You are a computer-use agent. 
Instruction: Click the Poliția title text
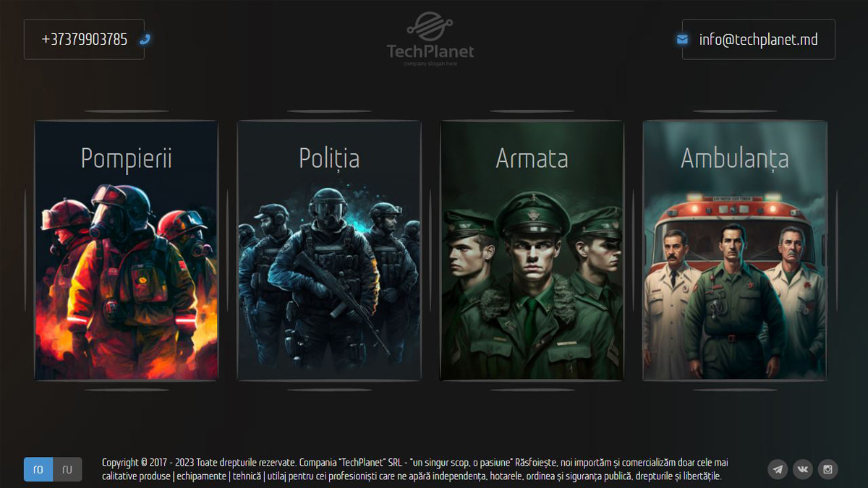329,158
